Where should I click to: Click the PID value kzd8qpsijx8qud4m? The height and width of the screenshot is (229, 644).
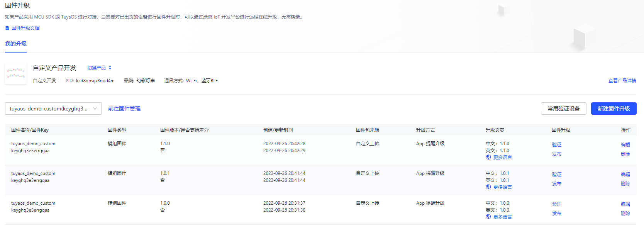(95, 81)
